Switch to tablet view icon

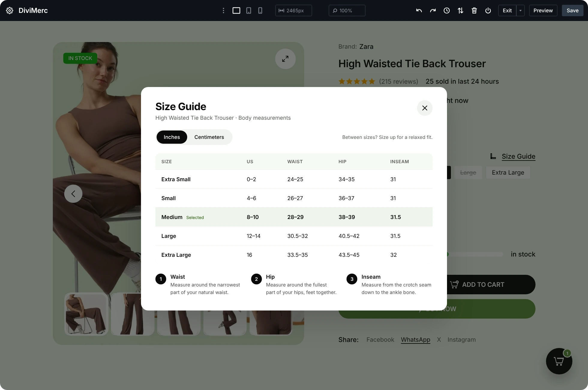point(249,10)
